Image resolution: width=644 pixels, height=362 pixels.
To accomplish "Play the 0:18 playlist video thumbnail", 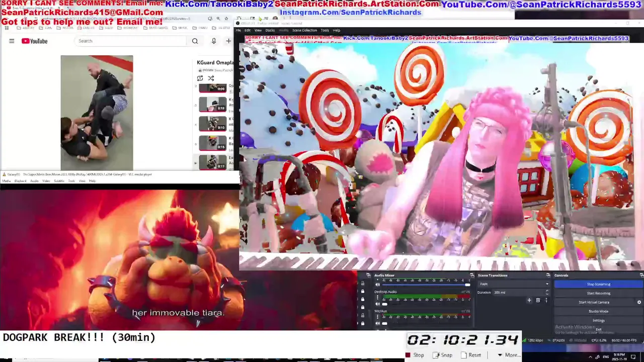I will coord(212,105).
